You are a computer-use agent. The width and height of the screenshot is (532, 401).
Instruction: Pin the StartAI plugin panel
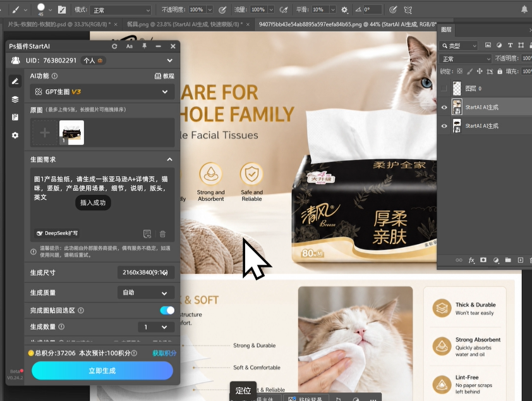coord(144,46)
